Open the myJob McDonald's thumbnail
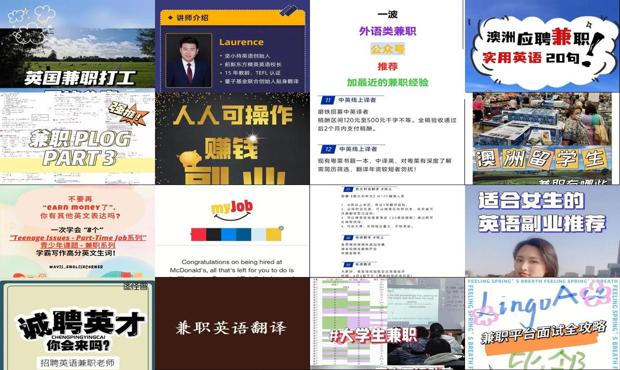This screenshot has width=620, height=370. coord(232,231)
